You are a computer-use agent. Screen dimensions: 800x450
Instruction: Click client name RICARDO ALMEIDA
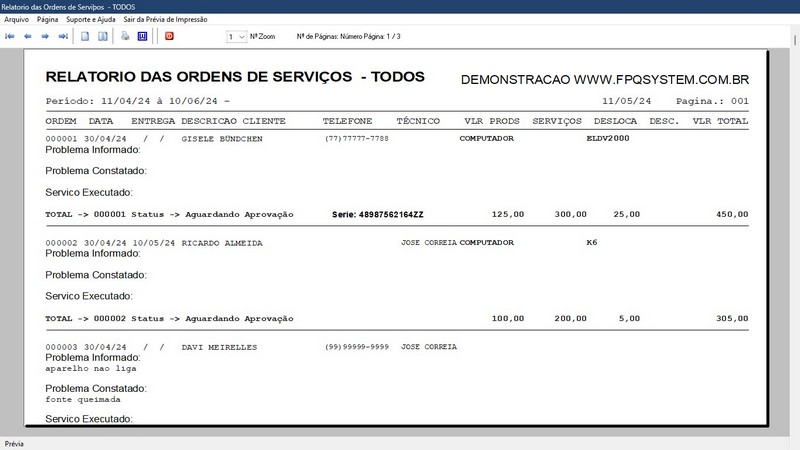222,243
